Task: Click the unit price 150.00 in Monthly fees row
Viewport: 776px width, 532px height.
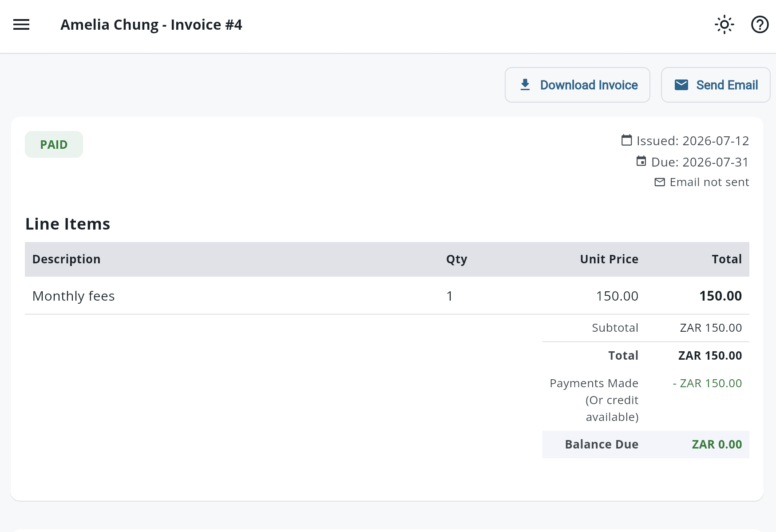Action: click(617, 296)
